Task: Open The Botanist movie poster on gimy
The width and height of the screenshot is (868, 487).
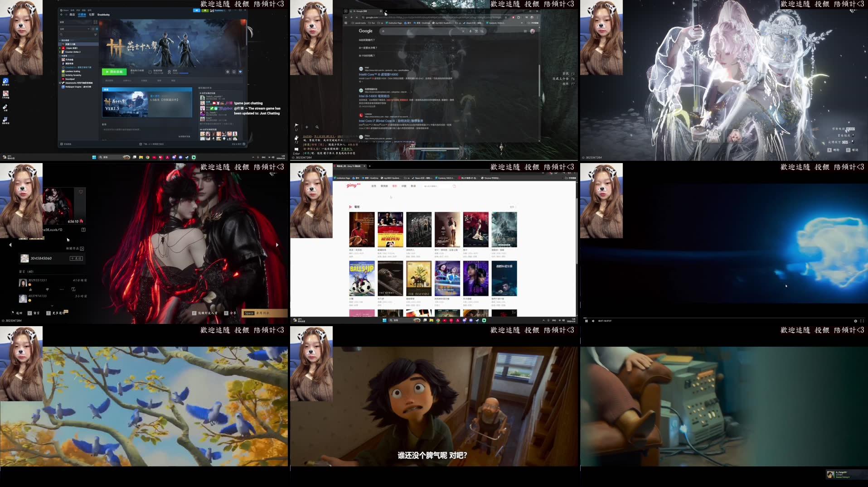Action: (x=419, y=278)
